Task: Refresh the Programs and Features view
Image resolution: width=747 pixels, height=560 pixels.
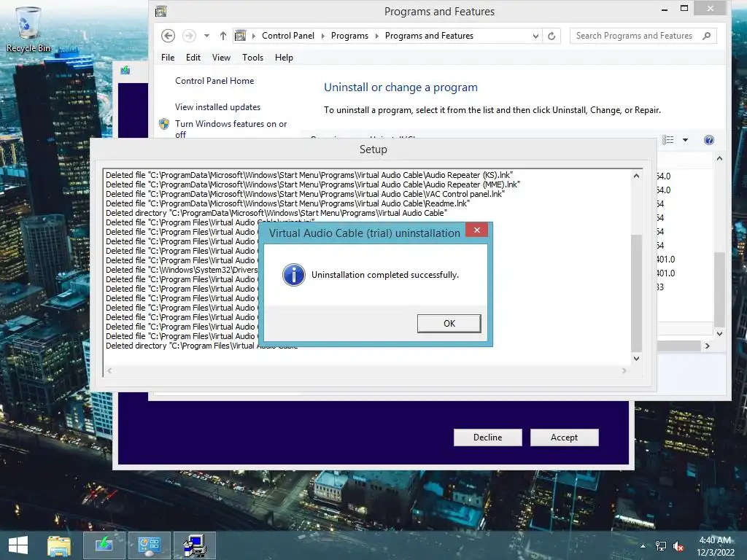Action: coord(551,36)
